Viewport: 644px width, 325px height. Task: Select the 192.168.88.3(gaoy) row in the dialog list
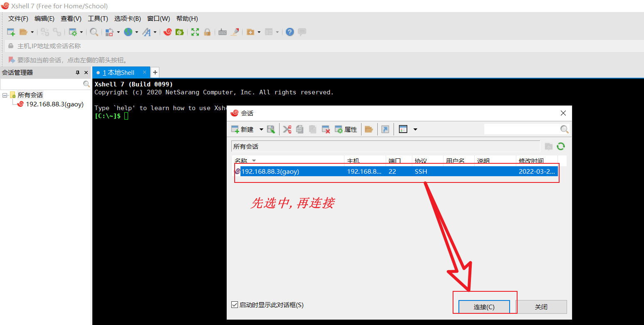[x=395, y=171]
